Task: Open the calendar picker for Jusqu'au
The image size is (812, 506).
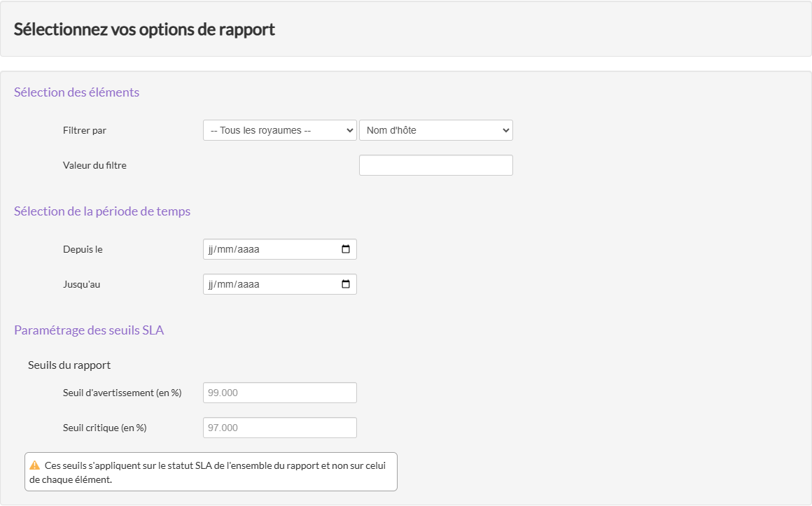Action: [x=345, y=284]
